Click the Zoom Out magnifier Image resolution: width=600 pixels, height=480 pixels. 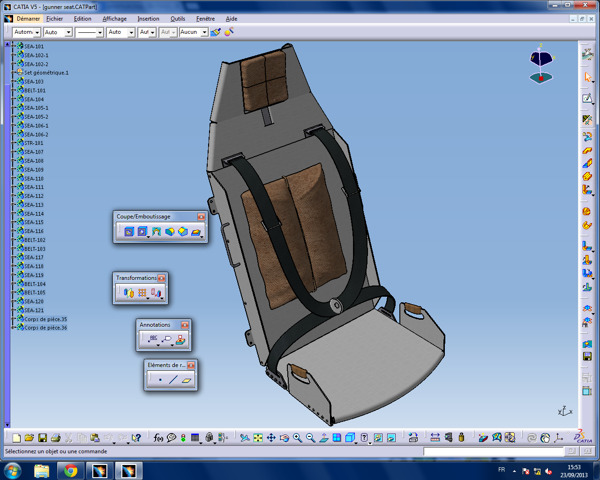point(310,438)
